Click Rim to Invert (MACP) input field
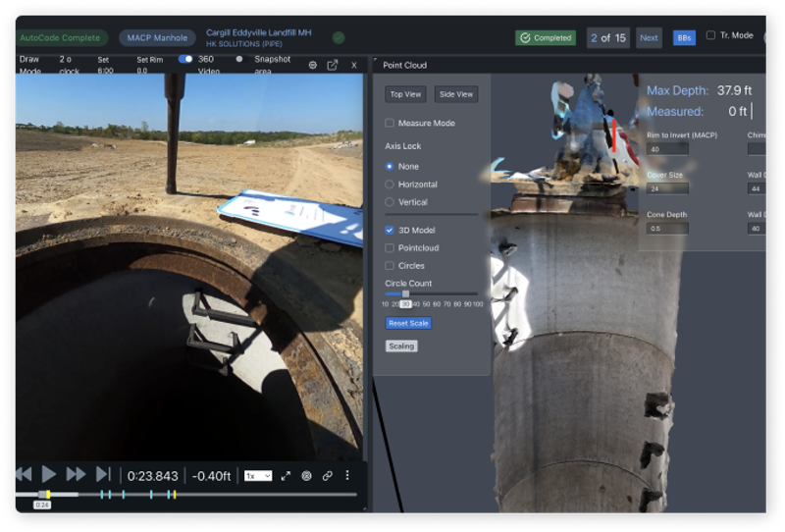Viewport: 785px width, 532px height. pos(667,149)
